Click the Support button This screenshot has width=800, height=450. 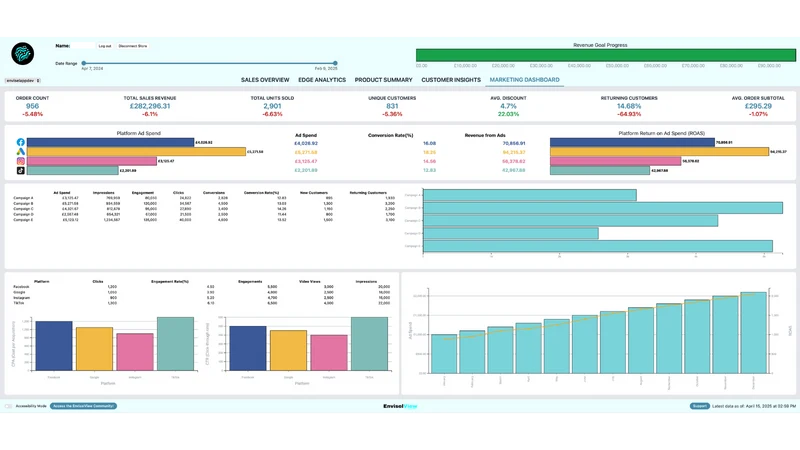click(699, 406)
